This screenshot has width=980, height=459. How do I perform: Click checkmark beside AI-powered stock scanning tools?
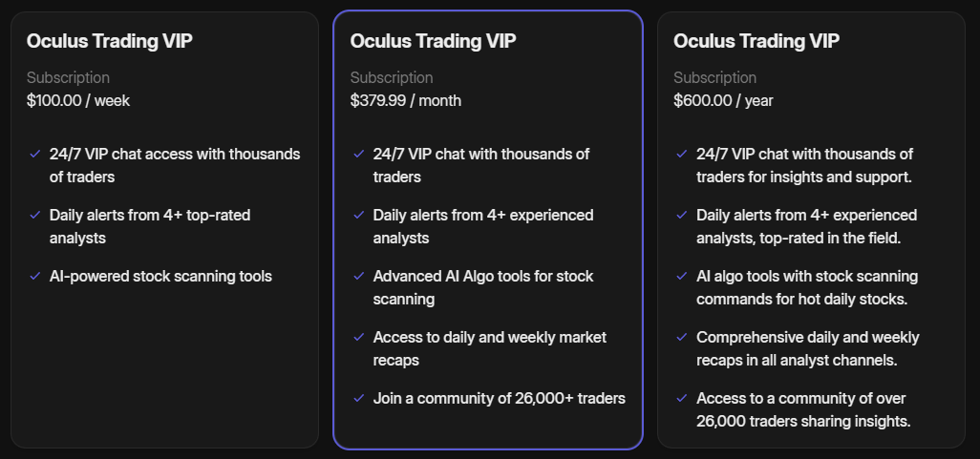34,276
